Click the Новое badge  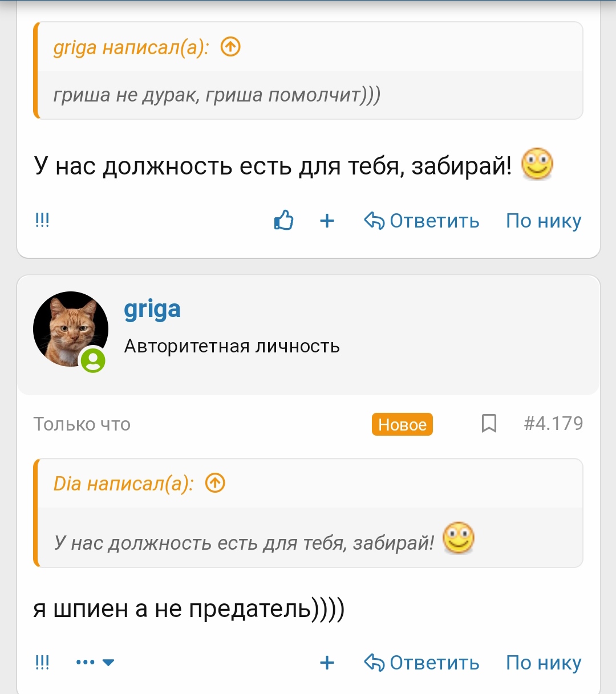pos(402,424)
